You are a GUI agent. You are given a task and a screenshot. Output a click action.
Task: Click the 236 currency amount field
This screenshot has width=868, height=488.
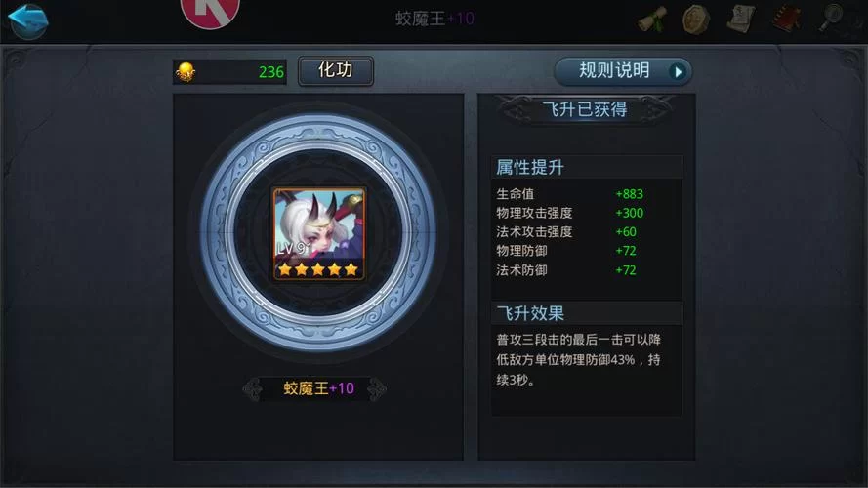(229, 72)
